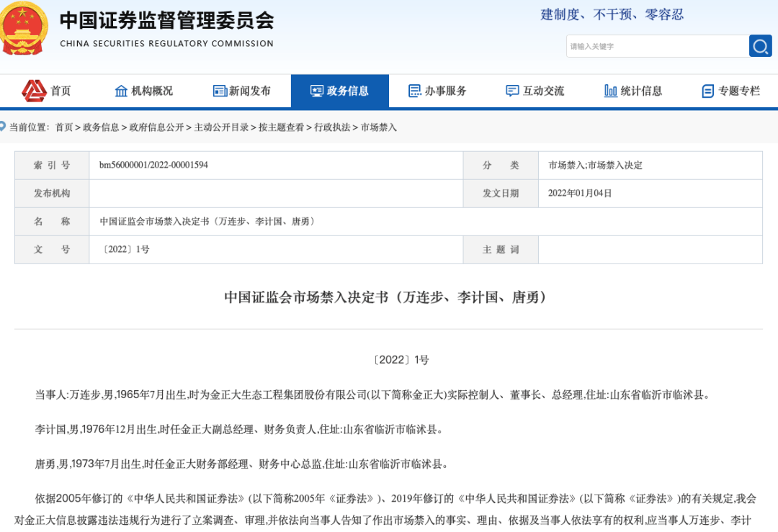This screenshot has width=778, height=532.
Task: Click the paragraph beginning 李计国,男,1976年
Action: 238,429
